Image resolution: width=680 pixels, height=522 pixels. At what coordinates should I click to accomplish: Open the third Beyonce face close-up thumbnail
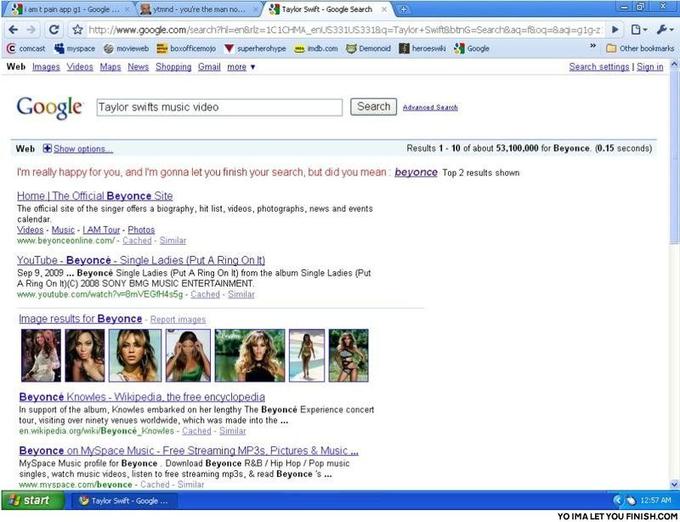[x=135, y=356]
